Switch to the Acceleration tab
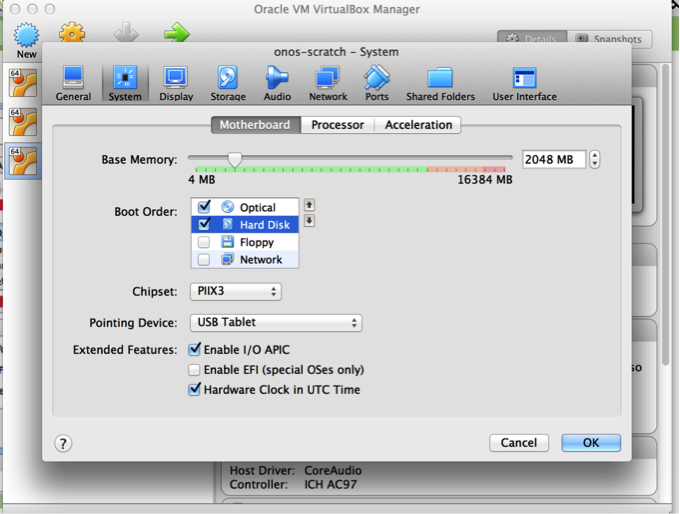This screenshot has width=680, height=514. tap(418, 125)
